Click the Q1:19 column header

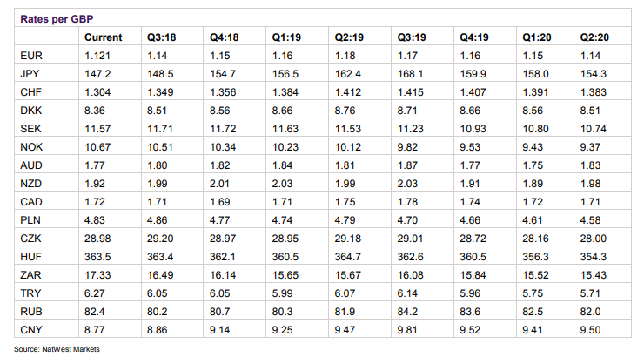(x=287, y=37)
